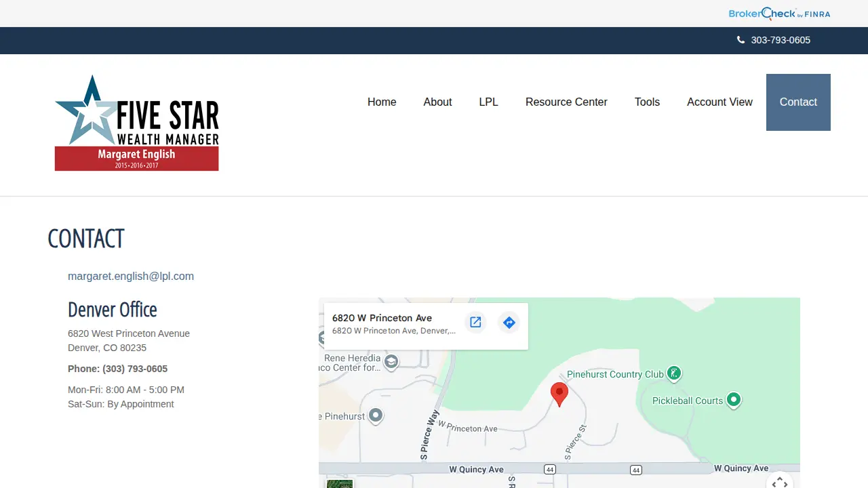This screenshot has width=868, height=488.
Task: Click the S Pierce Way street label
Action: (x=430, y=435)
